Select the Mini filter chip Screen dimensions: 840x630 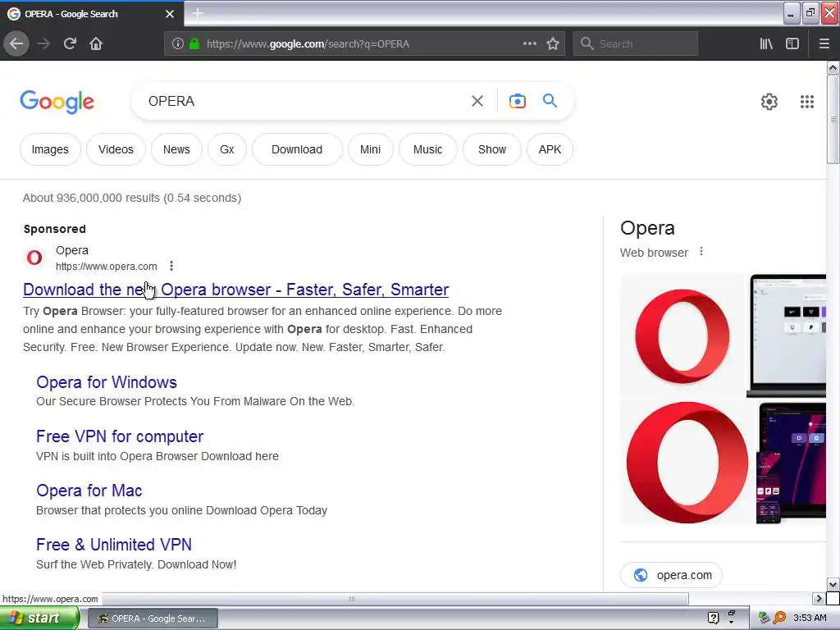[370, 149]
